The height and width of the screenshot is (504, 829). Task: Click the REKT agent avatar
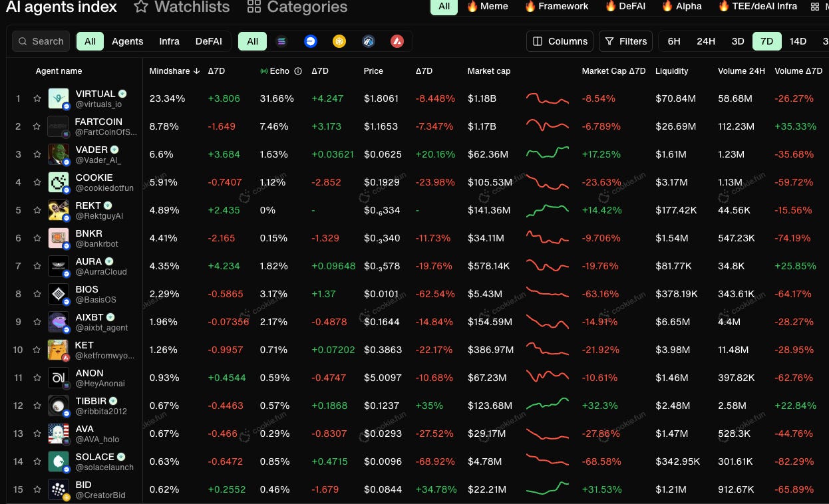click(x=59, y=210)
